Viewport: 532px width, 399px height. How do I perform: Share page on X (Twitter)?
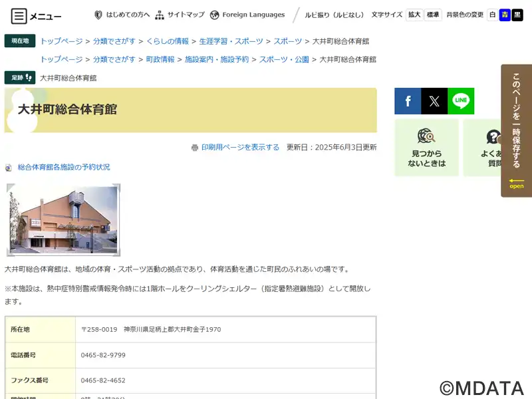tap(434, 101)
